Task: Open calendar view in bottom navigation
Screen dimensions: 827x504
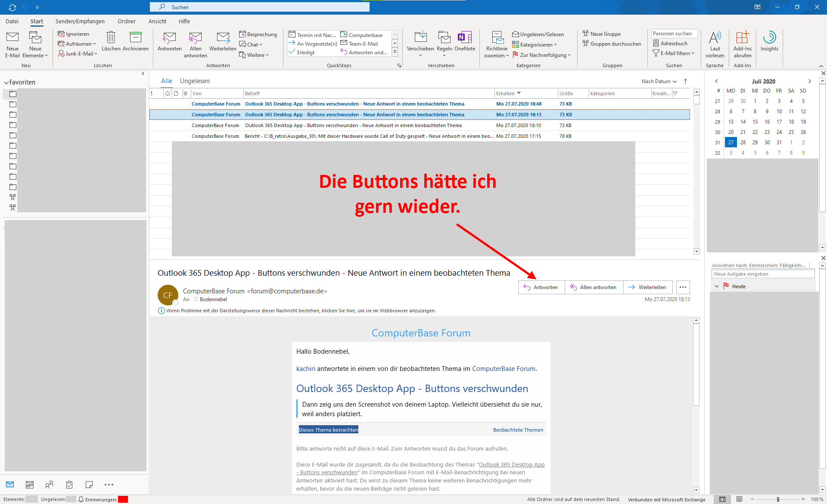Action: coord(30,485)
